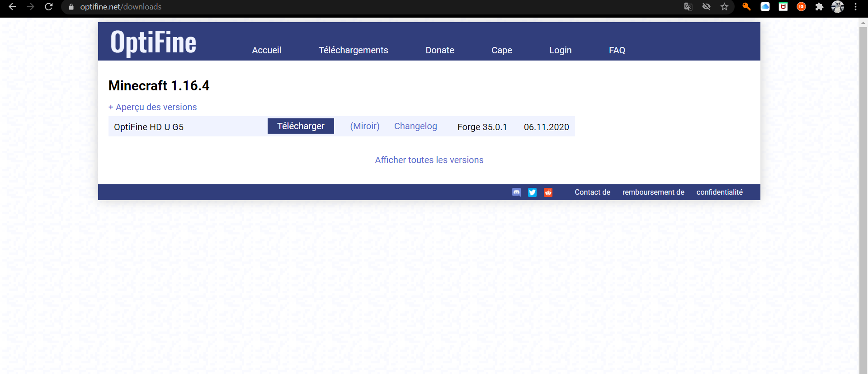The height and width of the screenshot is (374, 868).
Task: Expand '+ Aperçu des versions'
Action: pos(152,107)
